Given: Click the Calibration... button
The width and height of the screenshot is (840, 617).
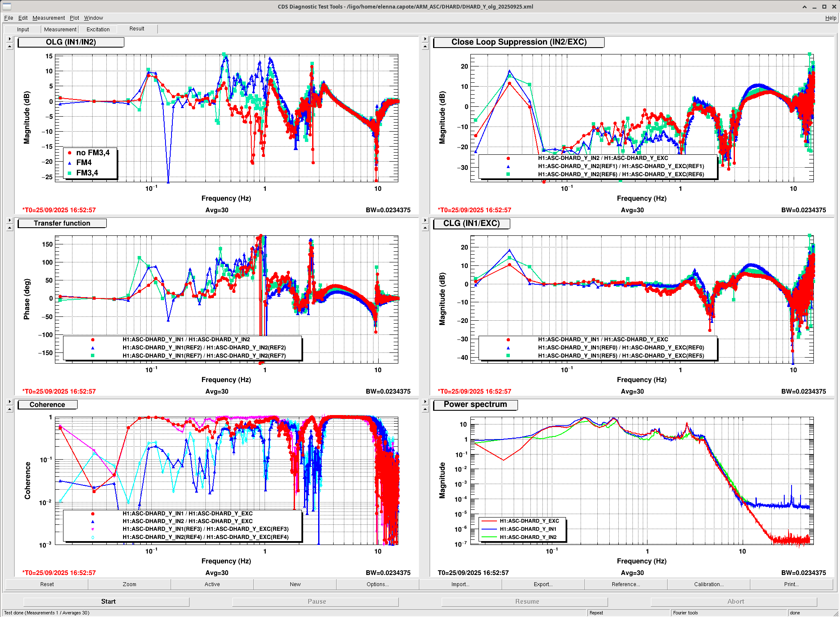Looking at the screenshot, I should [708, 584].
